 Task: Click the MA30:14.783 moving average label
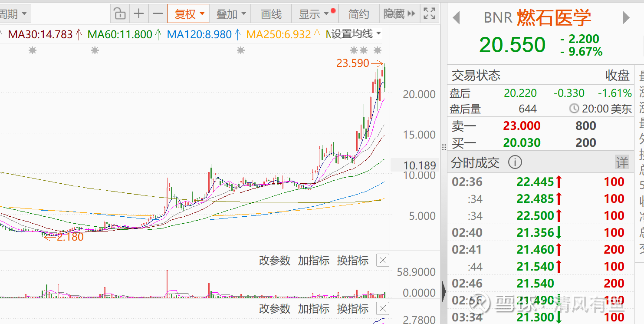pos(41,34)
